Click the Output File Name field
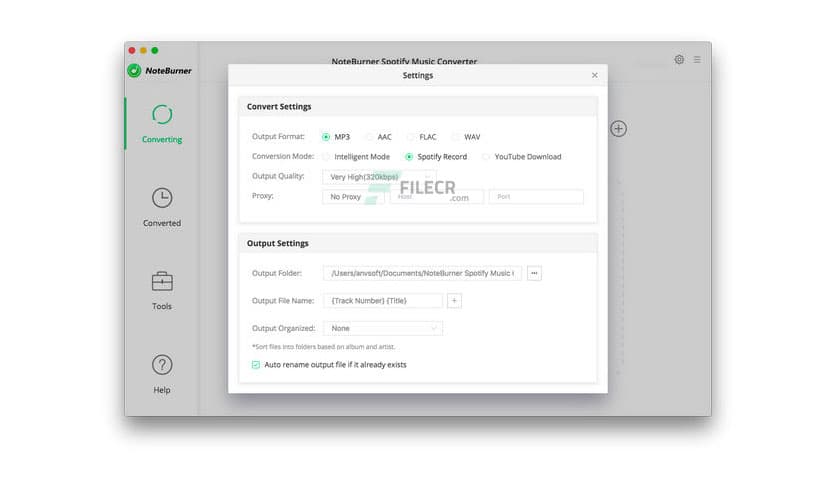The image size is (836, 484). [x=383, y=301]
